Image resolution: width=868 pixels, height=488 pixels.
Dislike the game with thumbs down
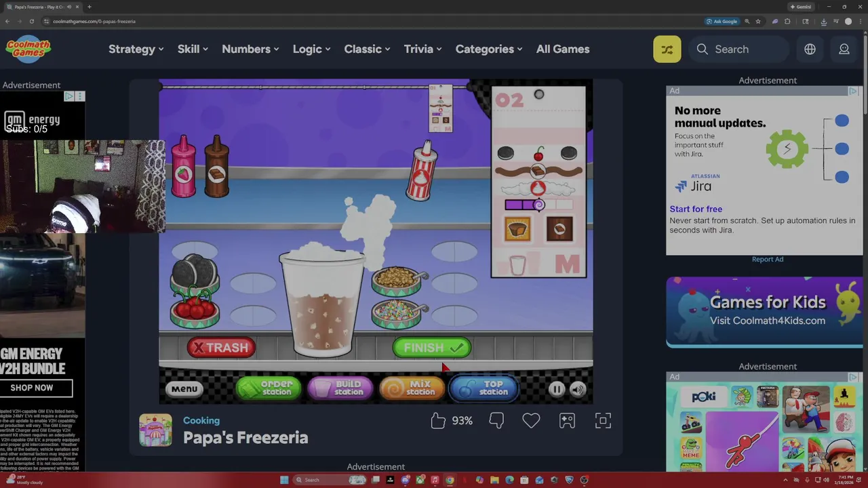pyautogui.click(x=496, y=421)
